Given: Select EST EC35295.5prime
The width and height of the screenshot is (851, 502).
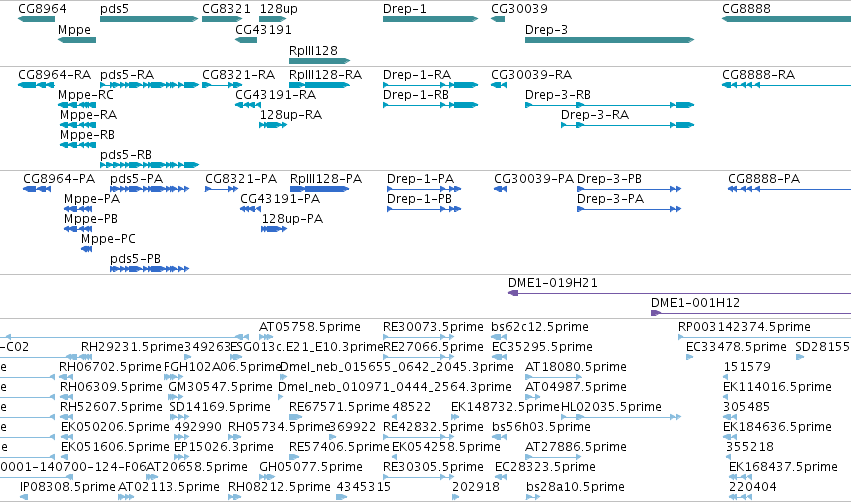Looking at the screenshot, I should coord(499,357).
